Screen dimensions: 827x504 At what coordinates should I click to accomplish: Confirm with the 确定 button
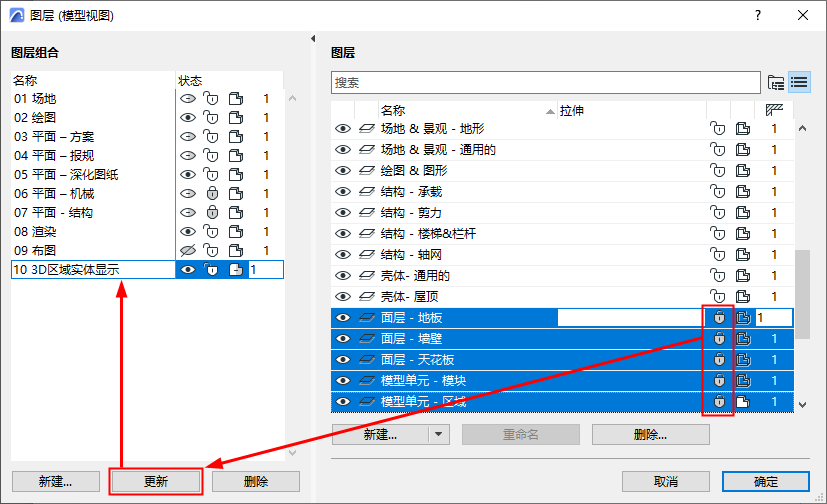tap(766, 481)
